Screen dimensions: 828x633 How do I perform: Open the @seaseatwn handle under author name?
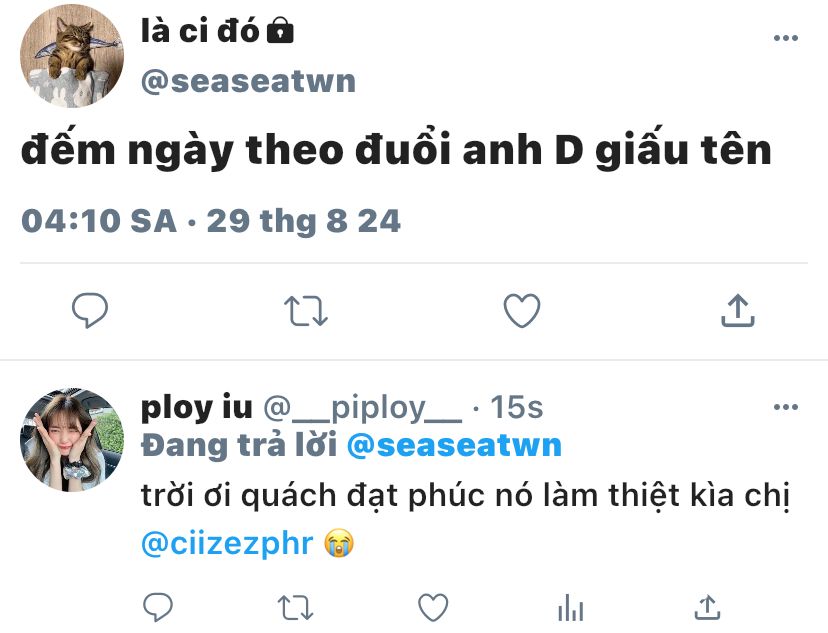(248, 81)
